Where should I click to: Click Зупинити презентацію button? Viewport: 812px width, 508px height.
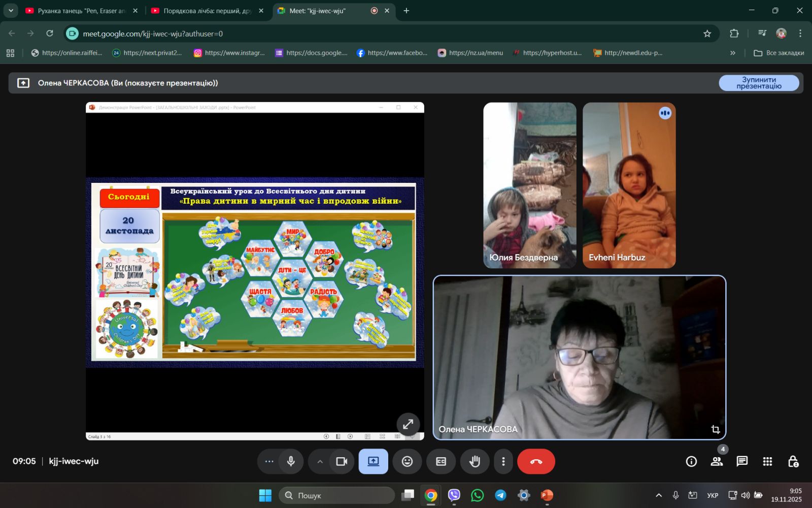pos(759,83)
